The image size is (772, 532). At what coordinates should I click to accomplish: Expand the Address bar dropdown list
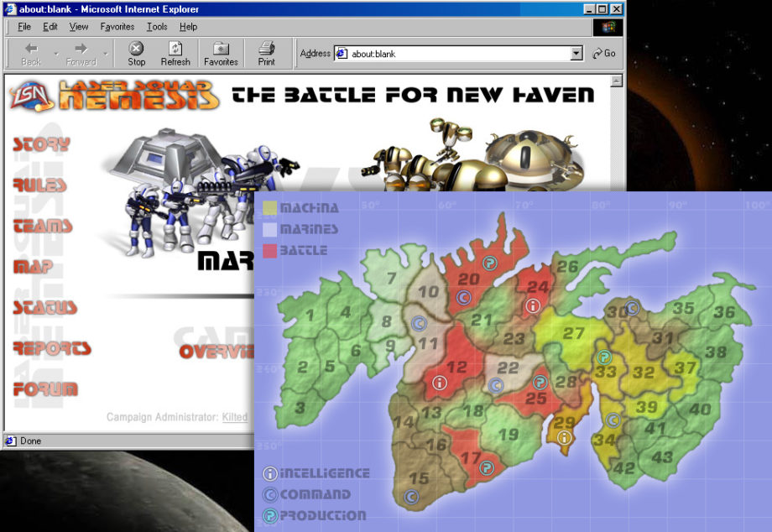click(x=576, y=53)
